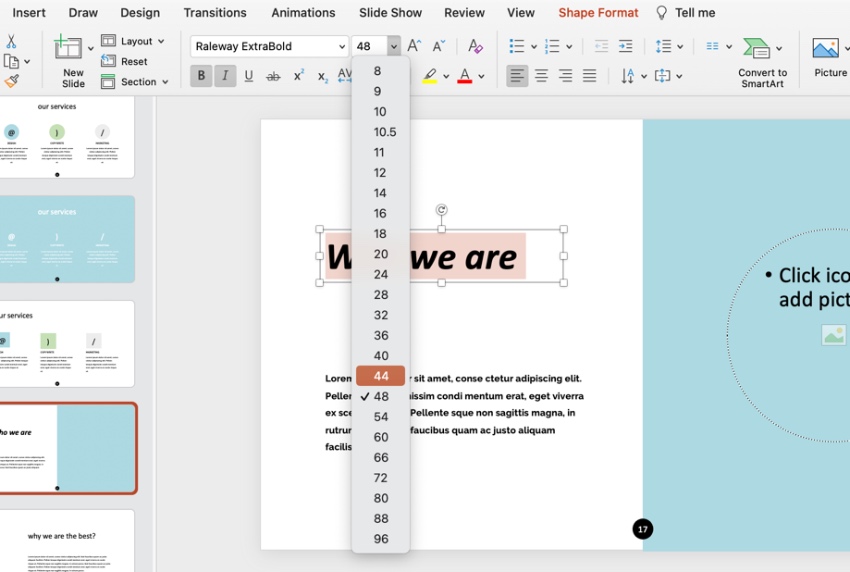Increase font size with the large A icon
Screen dimensions: 850x572
(414, 47)
